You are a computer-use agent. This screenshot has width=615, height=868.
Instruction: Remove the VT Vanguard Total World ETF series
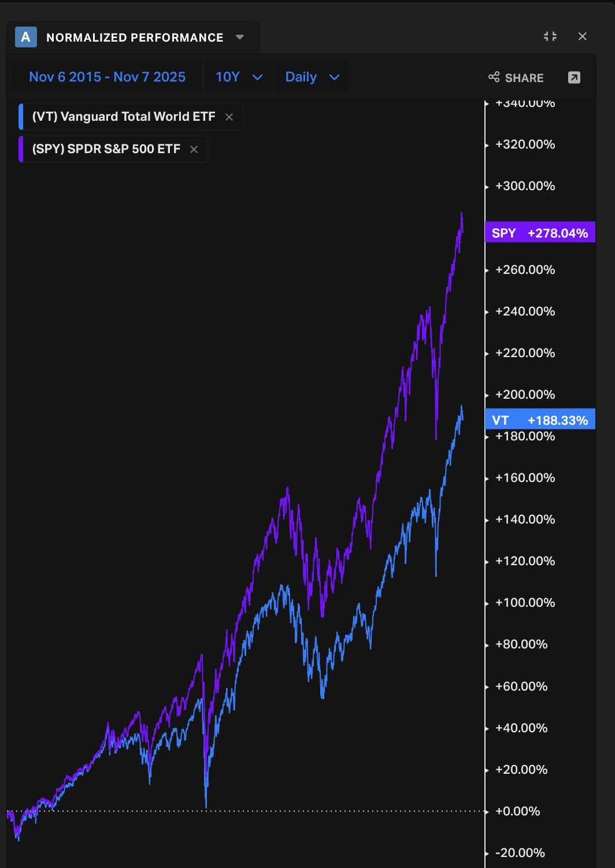pyautogui.click(x=229, y=117)
